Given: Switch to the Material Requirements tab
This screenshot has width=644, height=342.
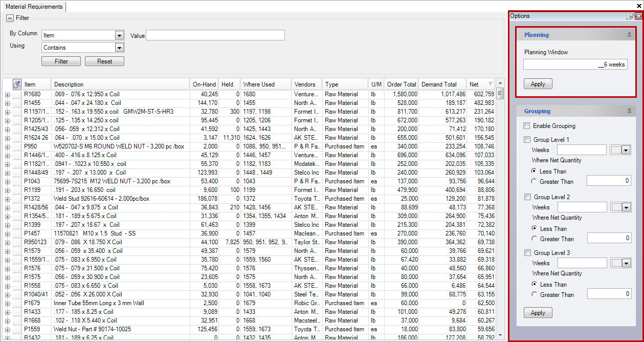Looking at the screenshot, I should 34,7.
